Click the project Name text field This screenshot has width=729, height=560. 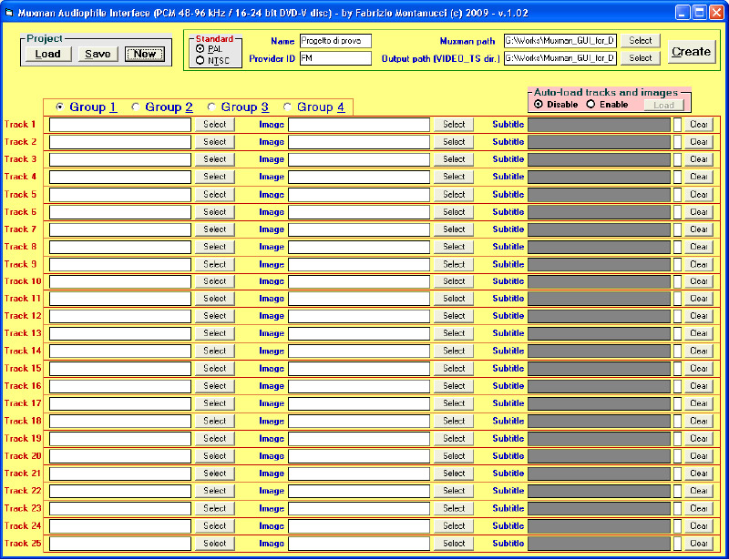[x=334, y=41]
